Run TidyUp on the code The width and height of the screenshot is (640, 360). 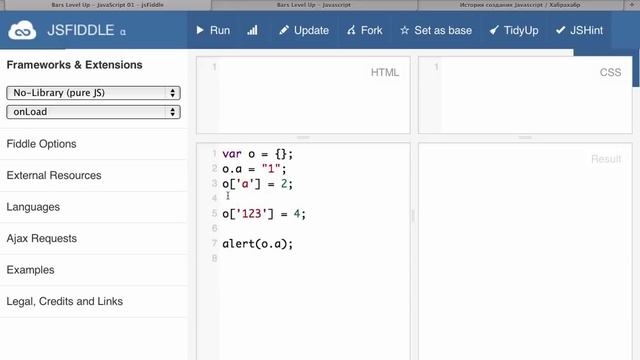tap(514, 30)
